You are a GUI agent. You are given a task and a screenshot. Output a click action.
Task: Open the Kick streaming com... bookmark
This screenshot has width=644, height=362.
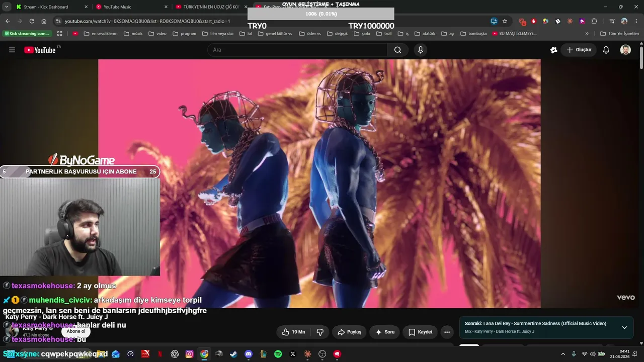click(x=27, y=34)
